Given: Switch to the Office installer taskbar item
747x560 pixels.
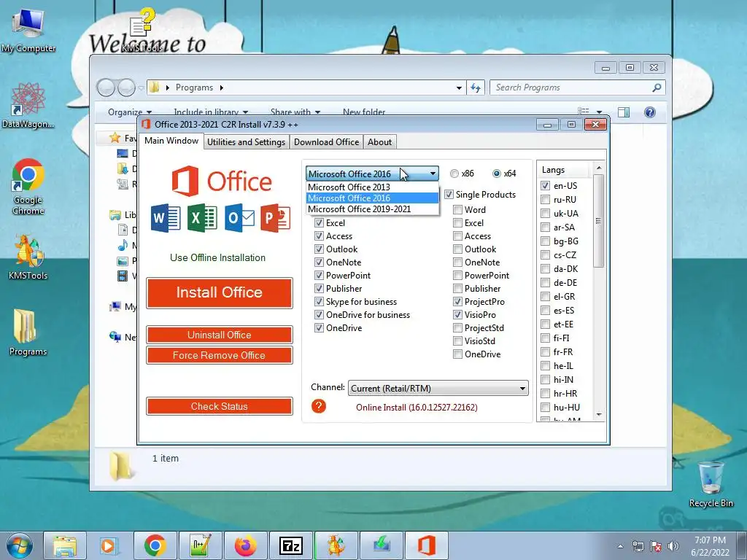Looking at the screenshot, I should coord(426,545).
